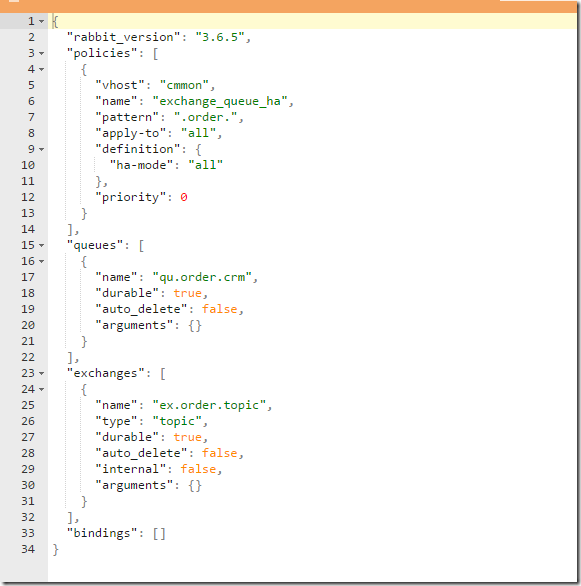Collapse the "exchanges" array fold arrow on line 23
This screenshot has height=586, width=581.
tap(41, 374)
